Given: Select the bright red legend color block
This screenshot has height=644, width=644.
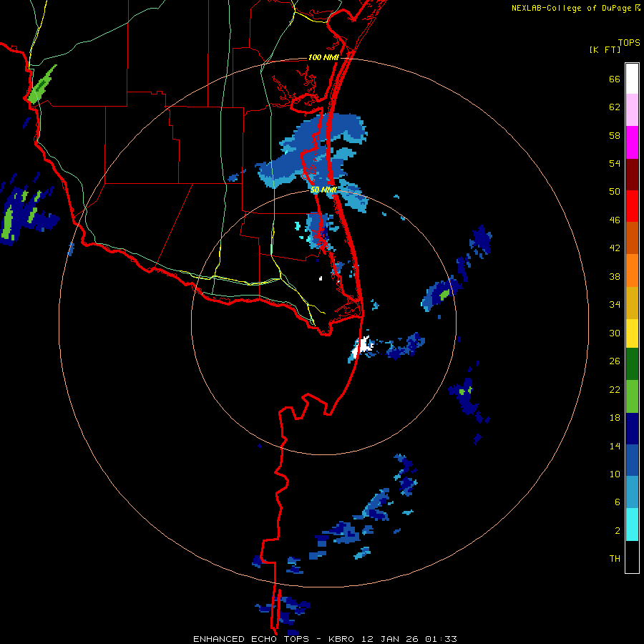Looking at the screenshot, I should coord(632,206).
